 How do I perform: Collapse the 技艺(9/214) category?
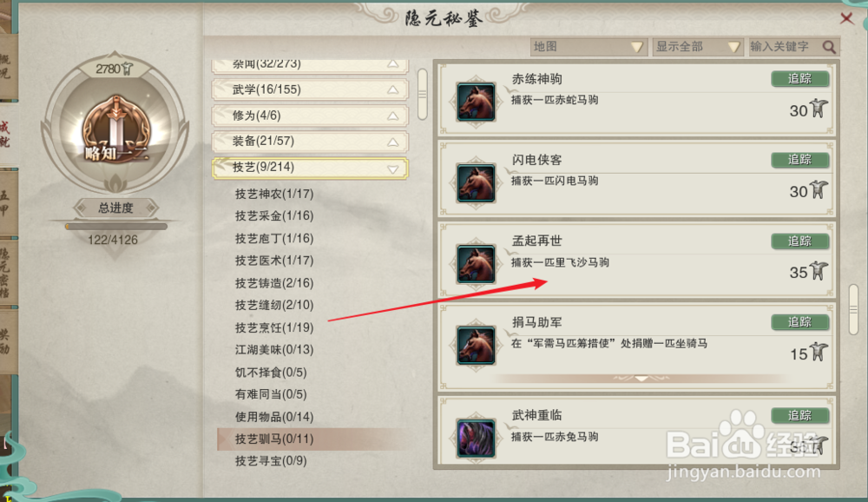[310, 168]
